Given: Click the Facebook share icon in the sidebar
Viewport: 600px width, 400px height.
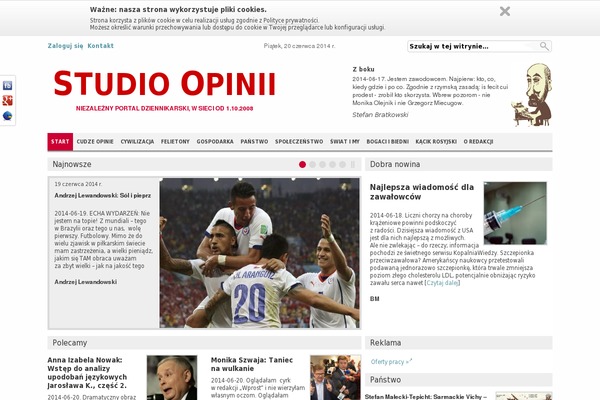Looking at the screenshot, I should click(x=7, y=85).
